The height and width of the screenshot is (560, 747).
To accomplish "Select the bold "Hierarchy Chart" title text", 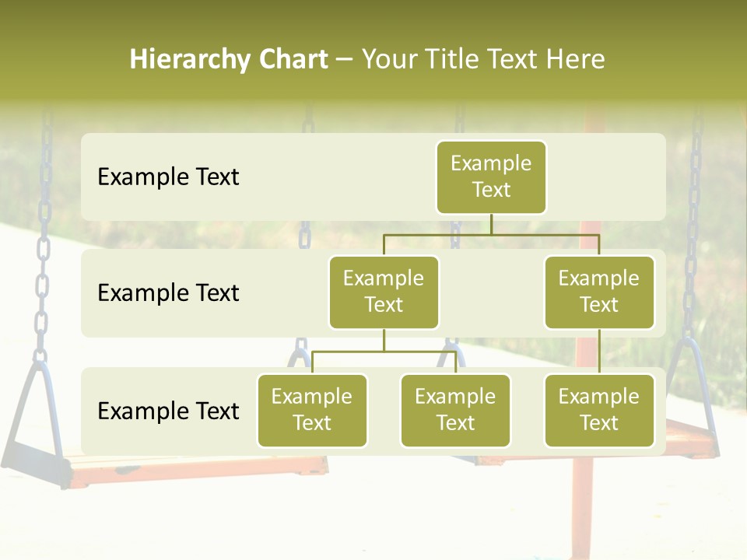I will (228, 60).
